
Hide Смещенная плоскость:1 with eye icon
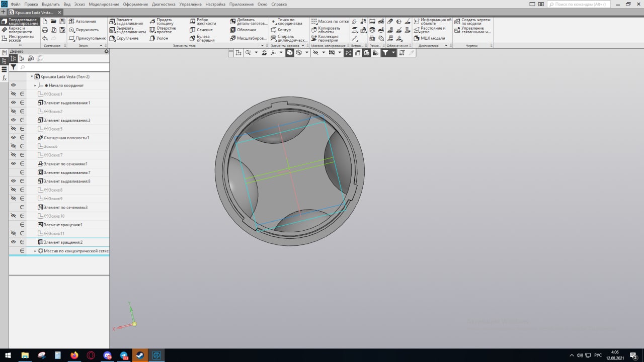click(x=14, y=137)
